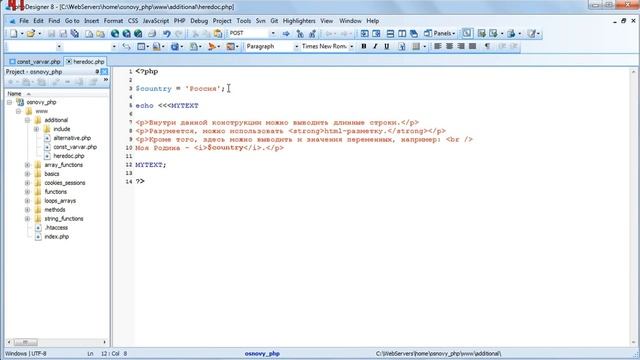Create a new file with the toolbar icon

coord(13,33)
